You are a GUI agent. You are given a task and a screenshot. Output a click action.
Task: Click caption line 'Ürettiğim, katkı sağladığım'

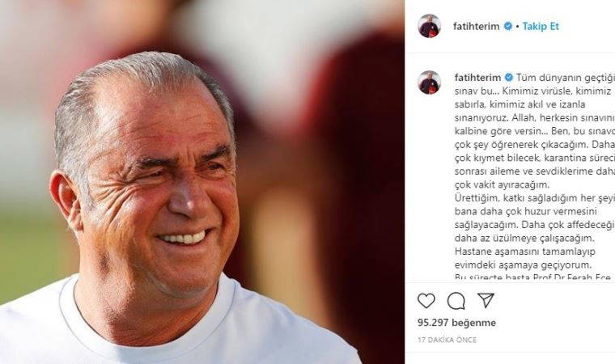533,198
